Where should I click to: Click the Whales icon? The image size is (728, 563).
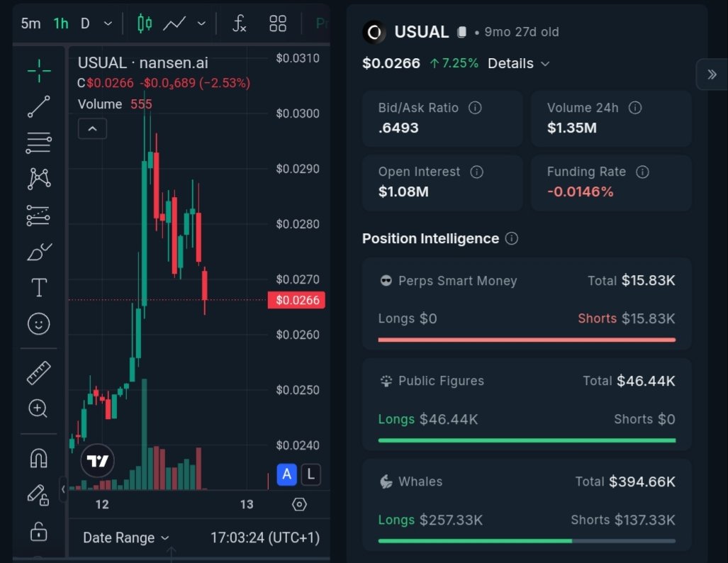(386, 481)
